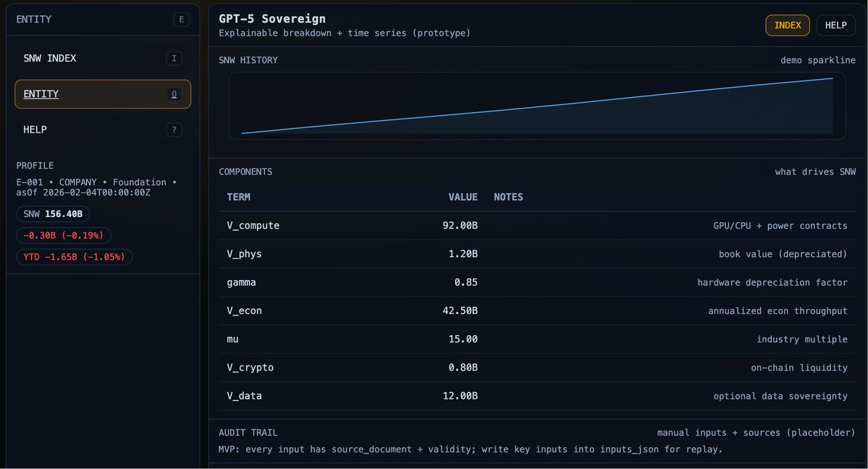The width and height of the screenshot is (868, 469).
Task: Click the I shortcut key badge
Action: (x=174, y=59)
